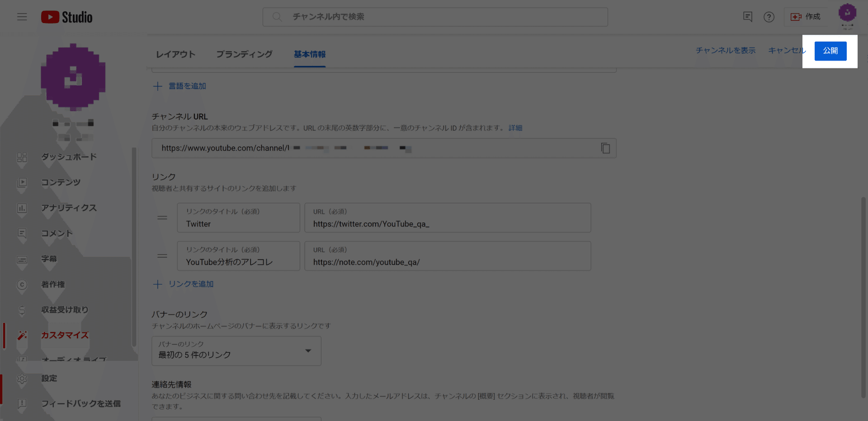
Task: Open コンテンツ content icon
Action: pyautogui.click(x=22, y=182)
